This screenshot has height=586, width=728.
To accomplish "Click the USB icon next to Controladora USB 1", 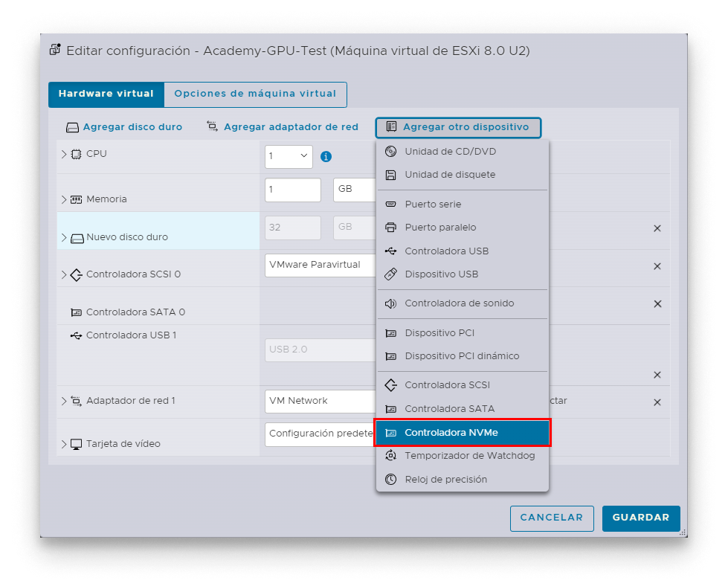I will 77,335.
